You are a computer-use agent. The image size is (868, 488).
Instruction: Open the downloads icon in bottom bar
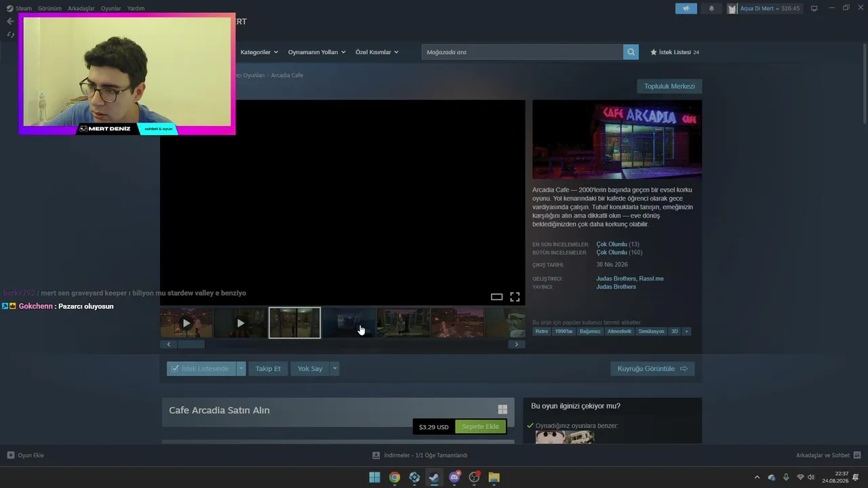[x=376, y=455]
